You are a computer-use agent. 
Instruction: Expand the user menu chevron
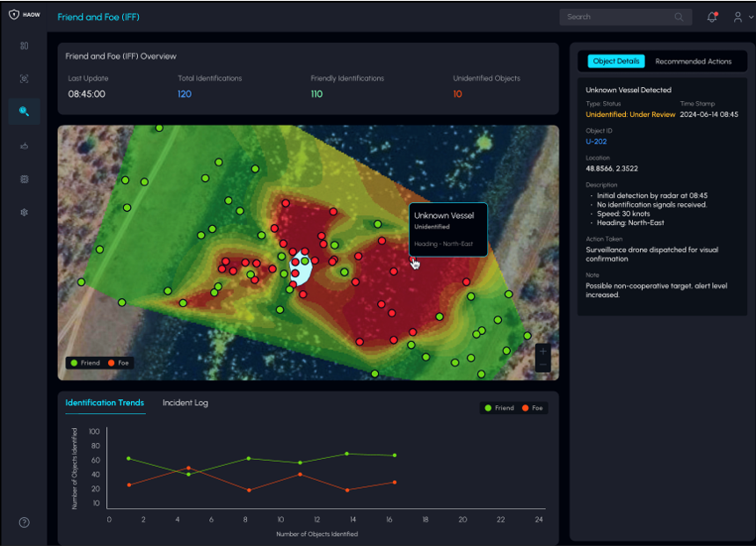tap(752, 18)
